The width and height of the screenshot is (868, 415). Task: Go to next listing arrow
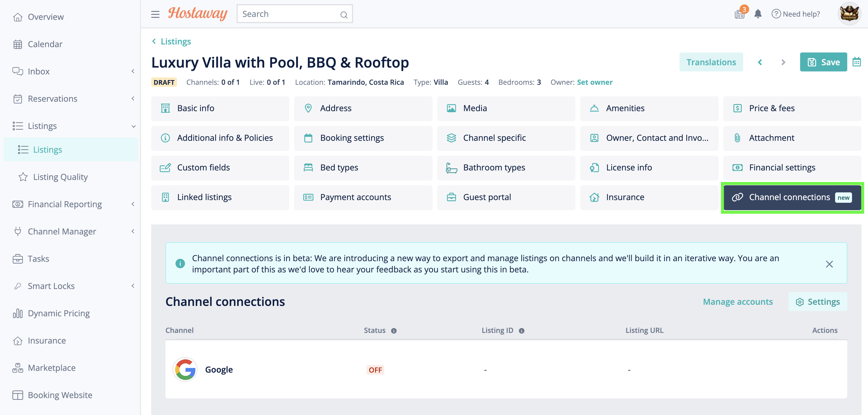783,62
